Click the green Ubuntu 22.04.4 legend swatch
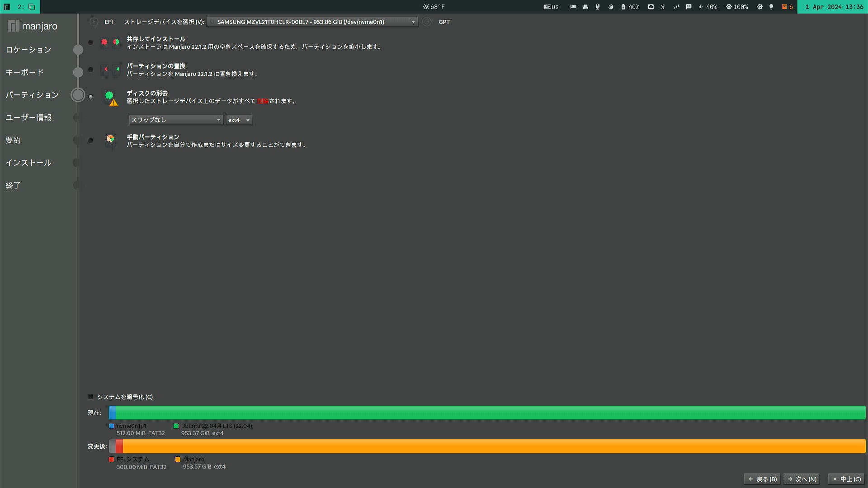Image resolution: width=868 pixels, height=488 pixels. [176, 426]
